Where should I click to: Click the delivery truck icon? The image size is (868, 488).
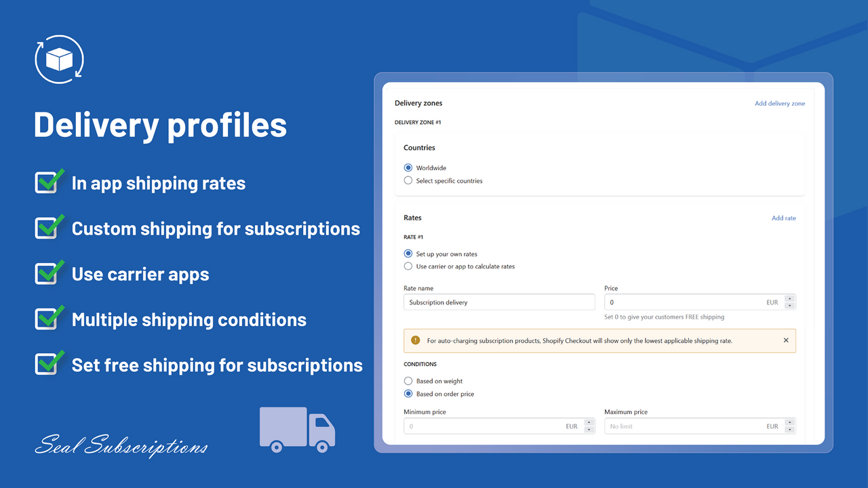(297, 430)
